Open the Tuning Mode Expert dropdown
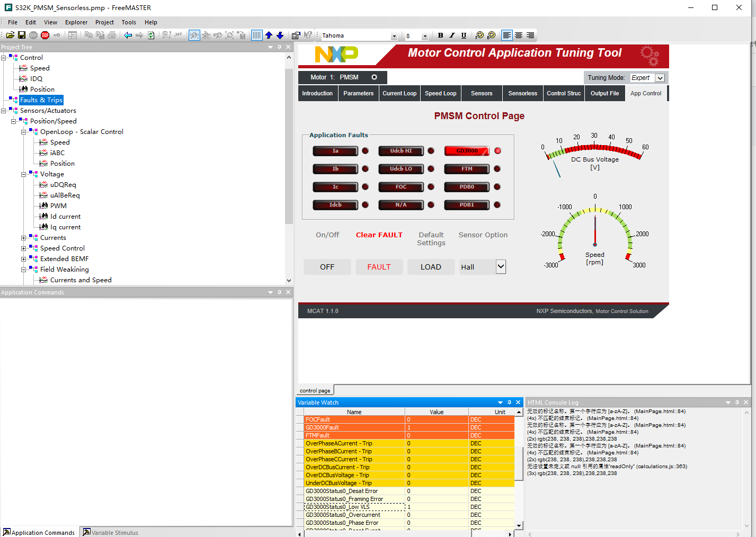Screen dimensions: 756x537 [659, 77]
